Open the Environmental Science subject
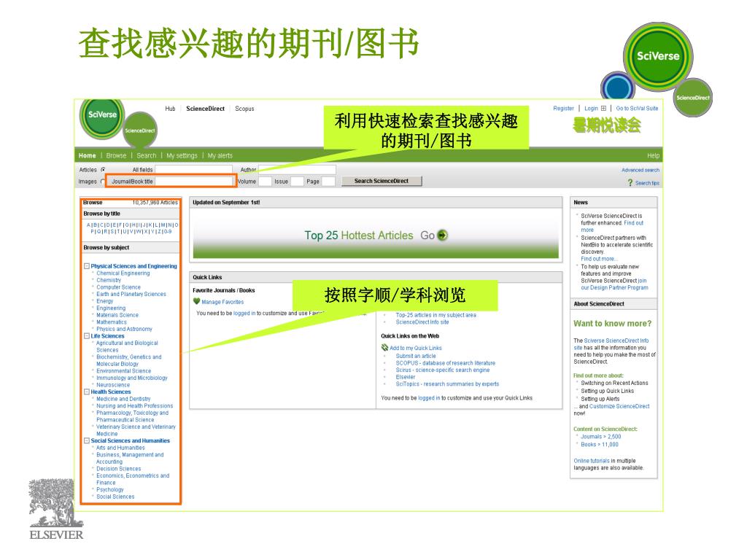747x560 pixels. 123,371
